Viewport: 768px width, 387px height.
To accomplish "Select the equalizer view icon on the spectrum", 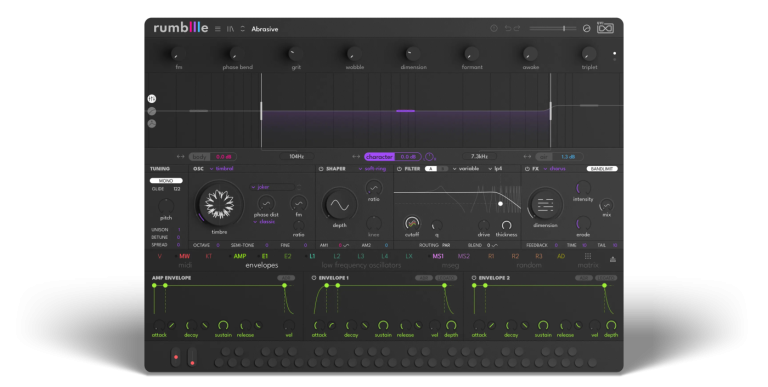I will click(x=152, y=99).
